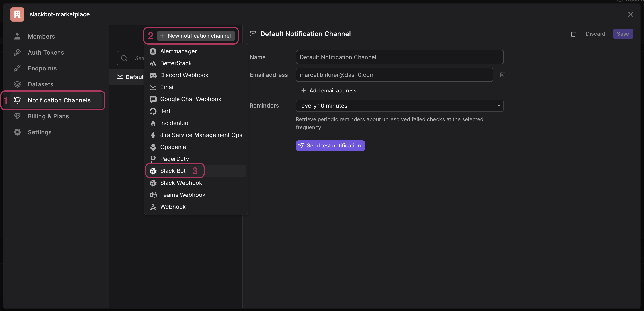Go to the Endpoints section

click(x=56, y=68)
